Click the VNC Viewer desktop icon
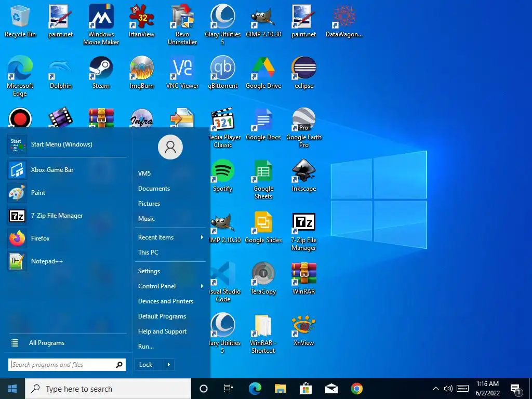This screenshot has height=399, width=532. point(182,73)
